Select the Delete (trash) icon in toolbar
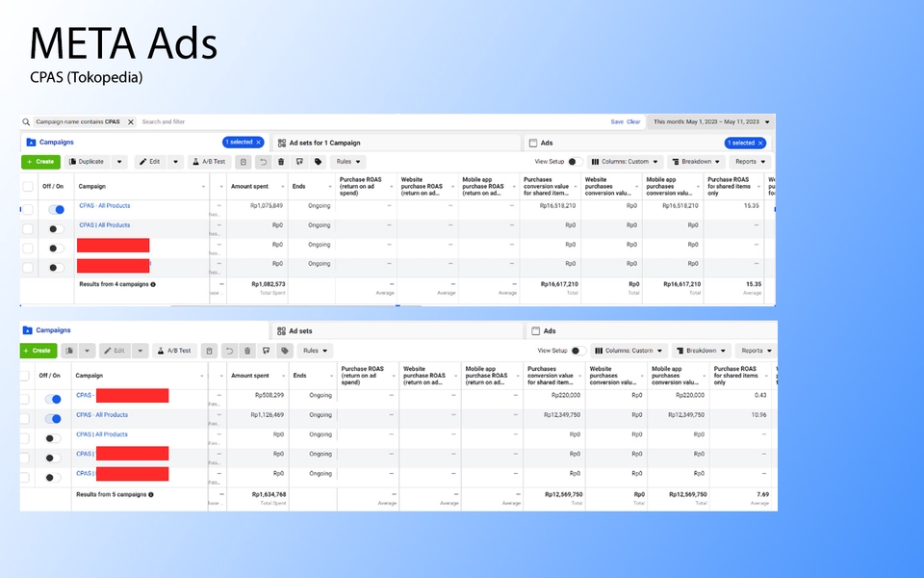The image size is (924, 578). (281, 161)
